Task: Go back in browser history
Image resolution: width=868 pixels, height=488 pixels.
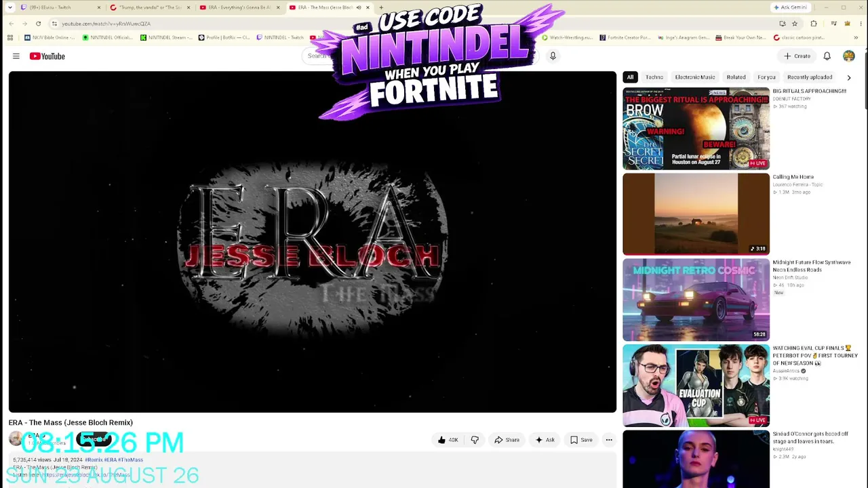Action: point(11,24)
